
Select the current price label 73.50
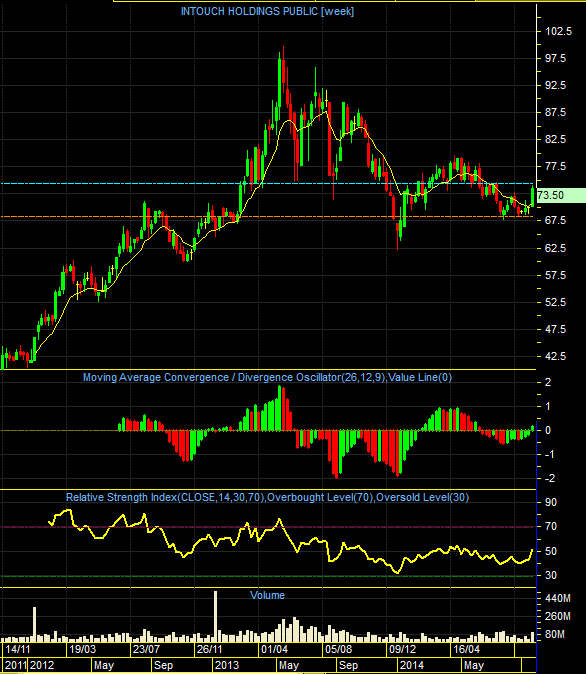[561, 196]
